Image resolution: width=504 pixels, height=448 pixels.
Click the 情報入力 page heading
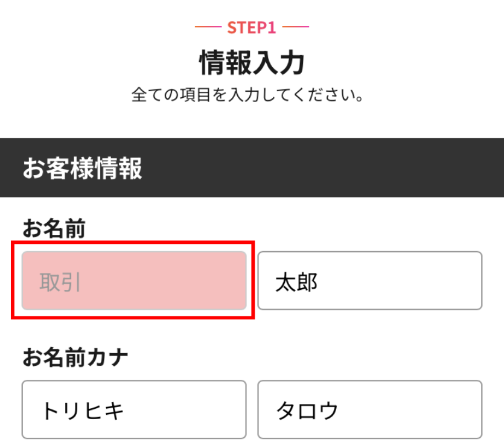click(252, 63)
